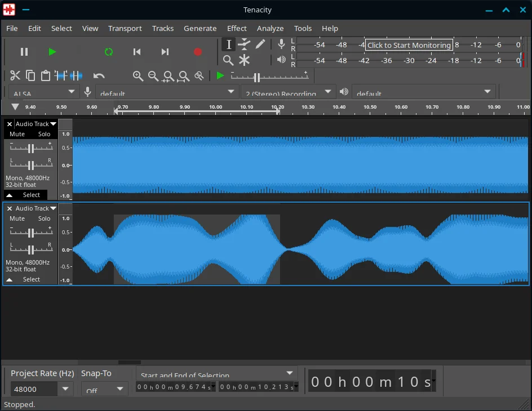Skip to start of project
The height and width of the screenshot is (411, 532).
click(x=137, y=52)
